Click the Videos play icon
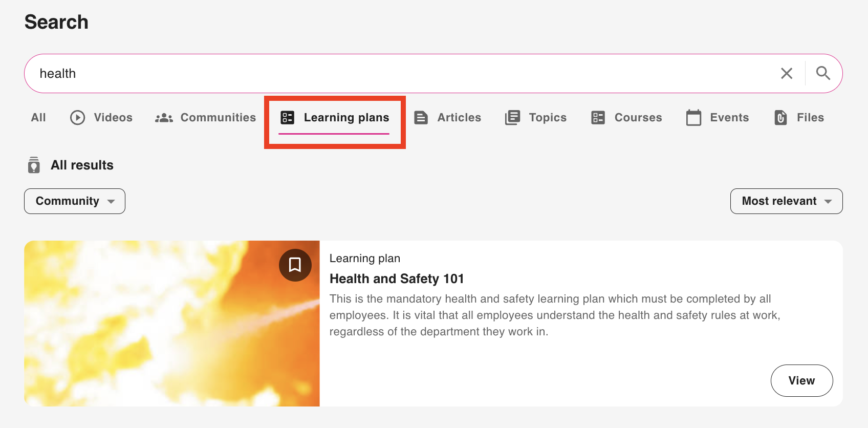Image resolution: width=868 pixels, height=428 pixels. click(x=78, y=118)
